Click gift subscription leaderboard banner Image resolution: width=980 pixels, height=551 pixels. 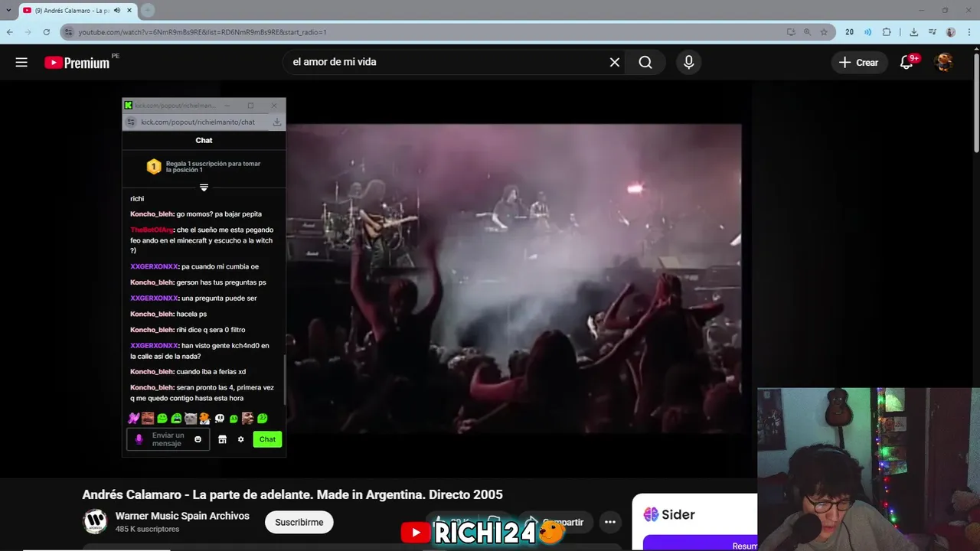click(x=204, y=167)
